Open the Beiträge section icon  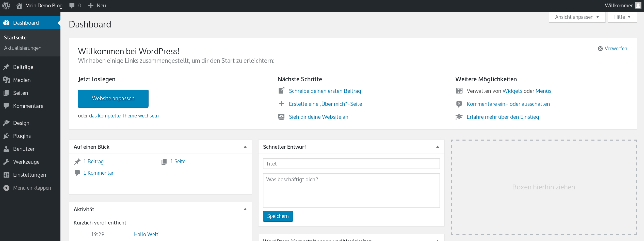6,67
